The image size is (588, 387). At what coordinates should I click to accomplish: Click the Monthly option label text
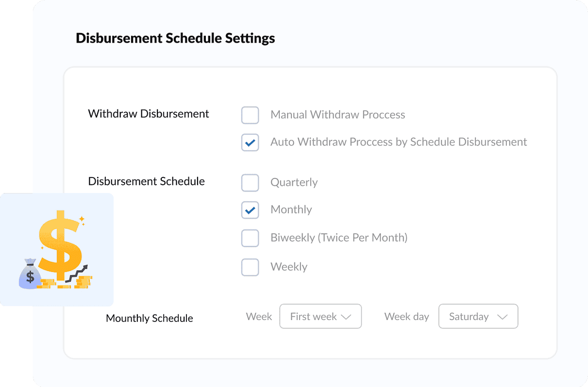coord(291,210)
